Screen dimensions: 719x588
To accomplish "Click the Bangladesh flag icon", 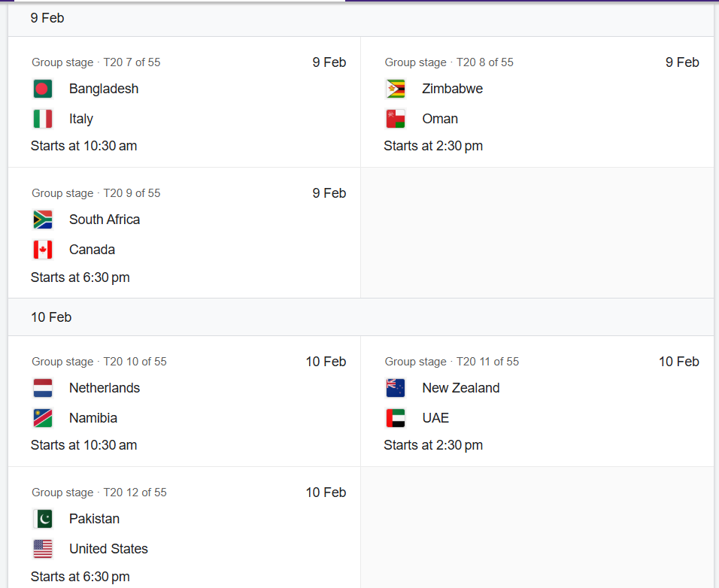I will coord(43,89).
